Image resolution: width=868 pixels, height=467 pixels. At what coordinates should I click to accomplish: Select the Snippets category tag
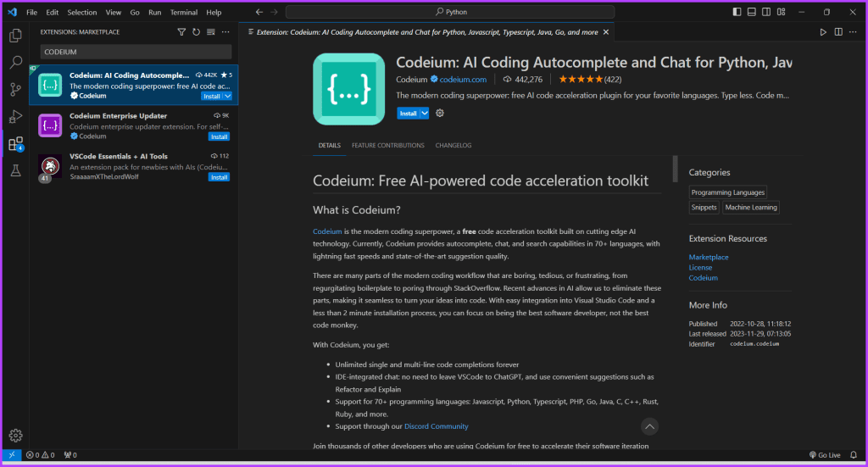tap(704, 208)
